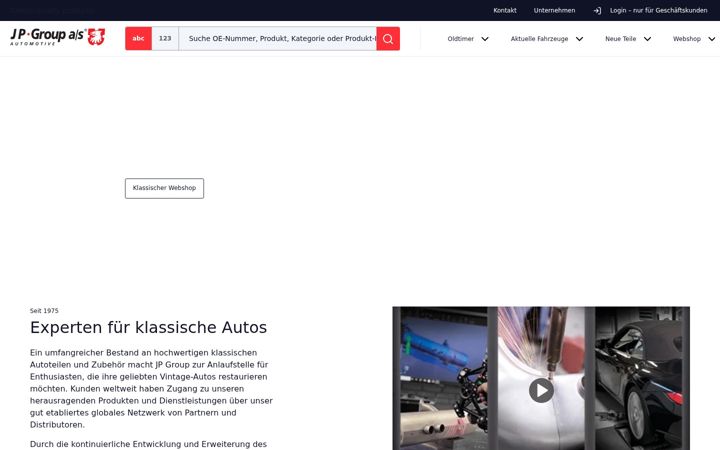The image size is (720, 450).
Task: Open the Oldtimer menu item
Action: click(x=461, y=39)
